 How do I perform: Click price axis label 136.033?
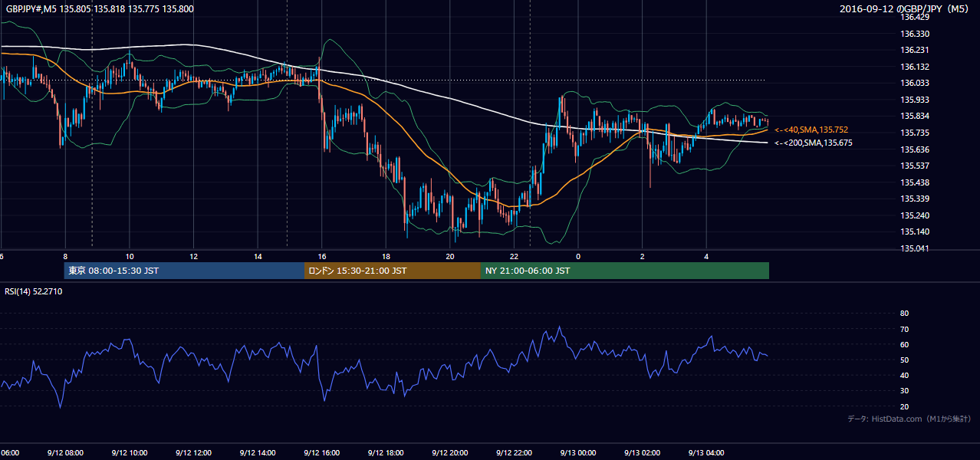pos(915,83)
